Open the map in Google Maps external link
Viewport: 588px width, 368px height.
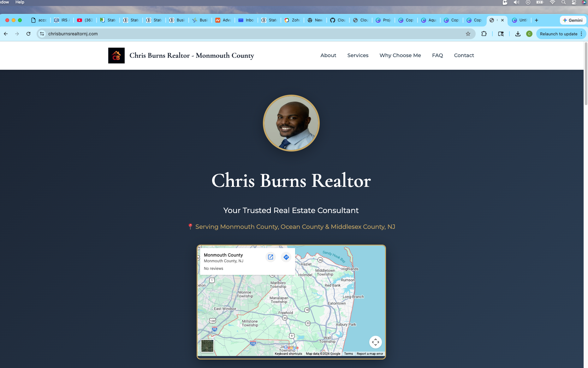tap(270, 257)
